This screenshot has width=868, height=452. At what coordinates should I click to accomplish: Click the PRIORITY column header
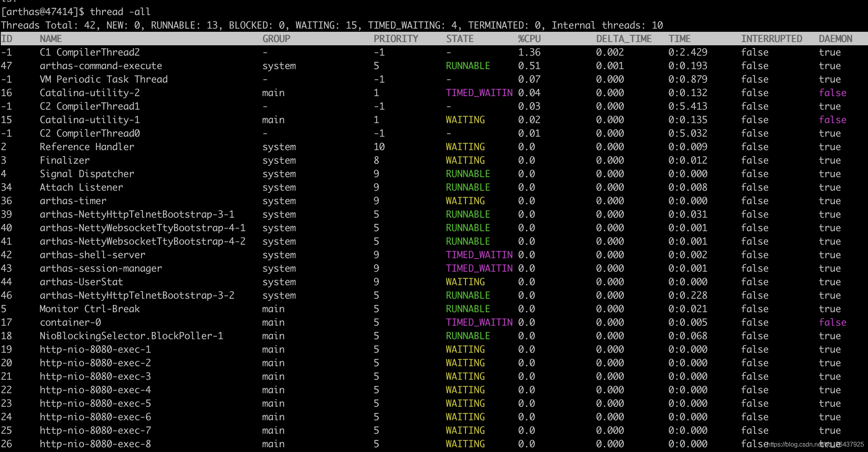point(396,39)
